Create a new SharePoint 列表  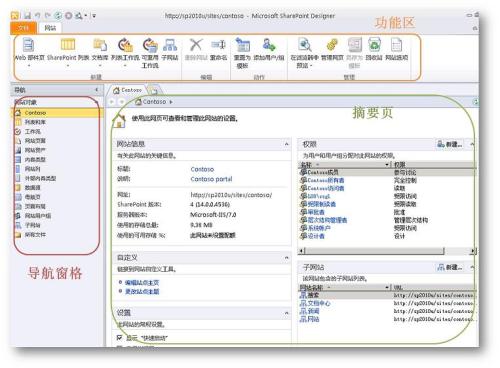point(68,45)
